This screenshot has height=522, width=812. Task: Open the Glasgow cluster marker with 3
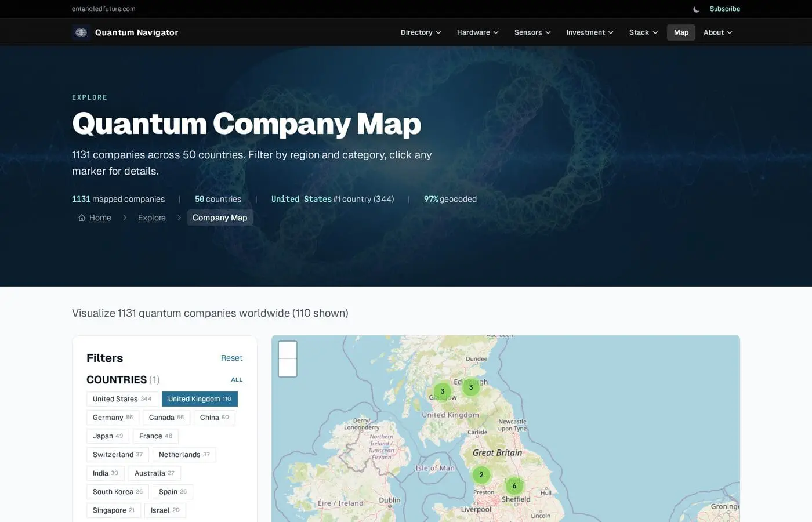coord(443,391)
